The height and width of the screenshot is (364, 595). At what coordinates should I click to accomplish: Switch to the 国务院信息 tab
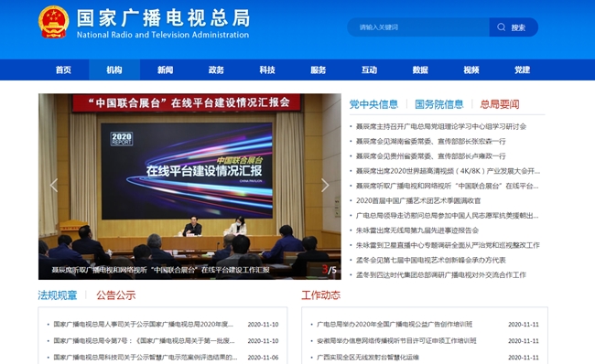(439, 104)
